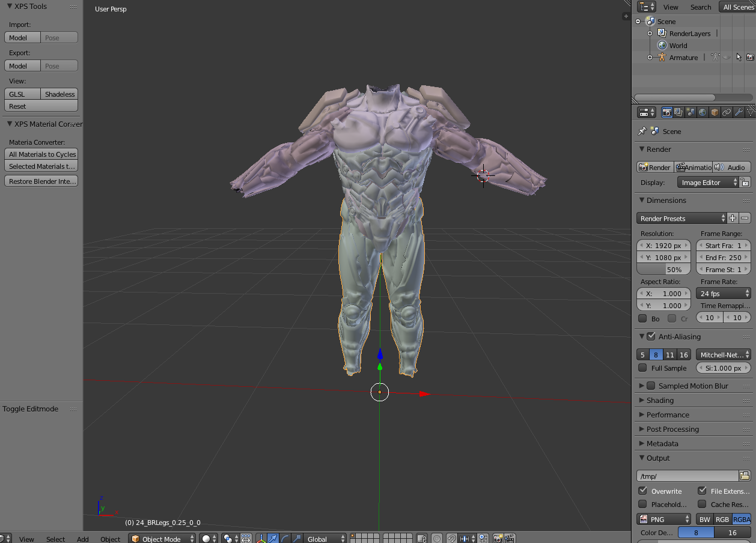This screenshot has width=756, height=543.
Task: Click the Armature pose data icon
Action: [715, 57]
